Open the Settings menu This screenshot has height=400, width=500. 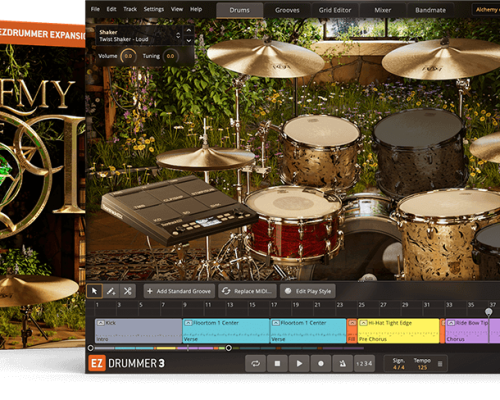tap(154, 9)
